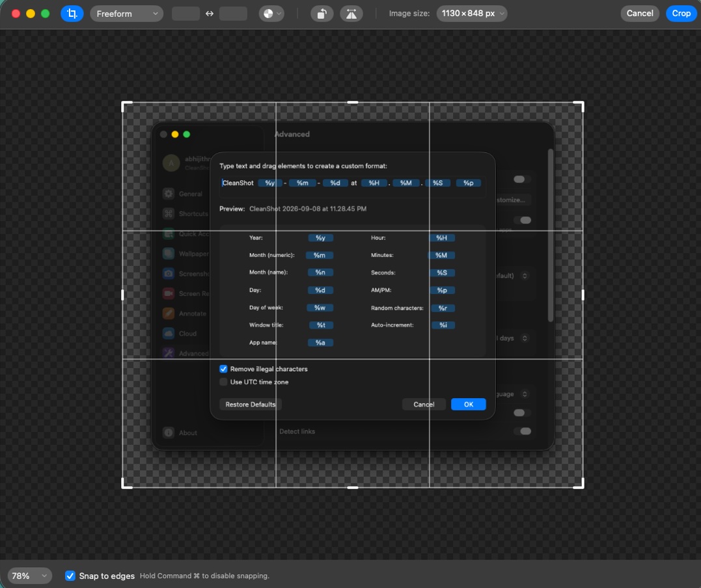Swap width and height with arrows icon
This screenshot has width=701, height=588.
pos(209,14)
